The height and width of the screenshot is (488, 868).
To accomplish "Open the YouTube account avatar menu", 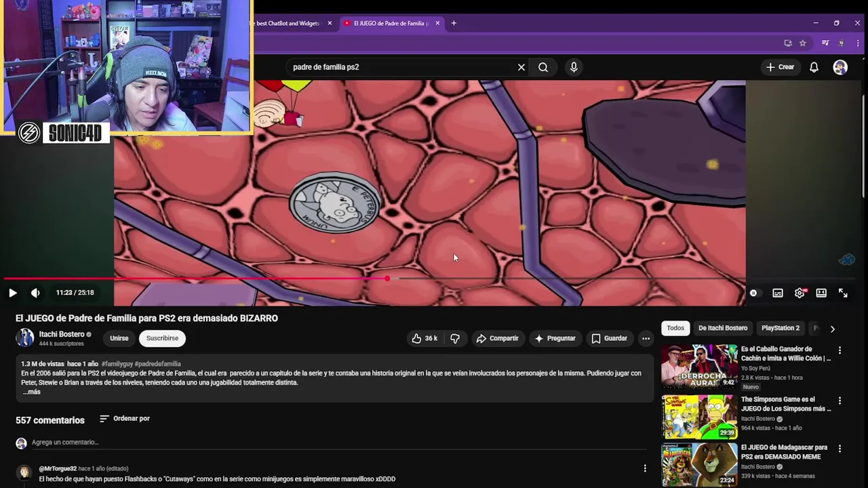I will click(840, 67).
